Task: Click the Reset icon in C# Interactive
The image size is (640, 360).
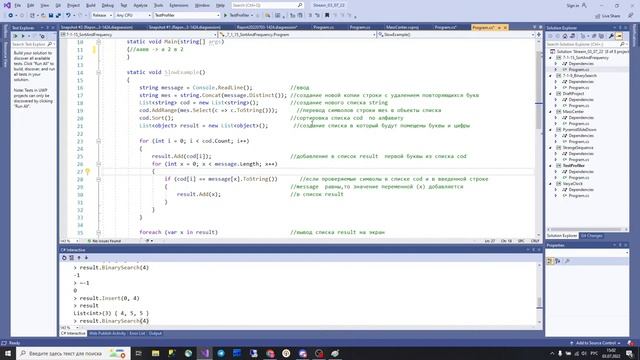Action: pyautogui.click(x=64, y=258)
